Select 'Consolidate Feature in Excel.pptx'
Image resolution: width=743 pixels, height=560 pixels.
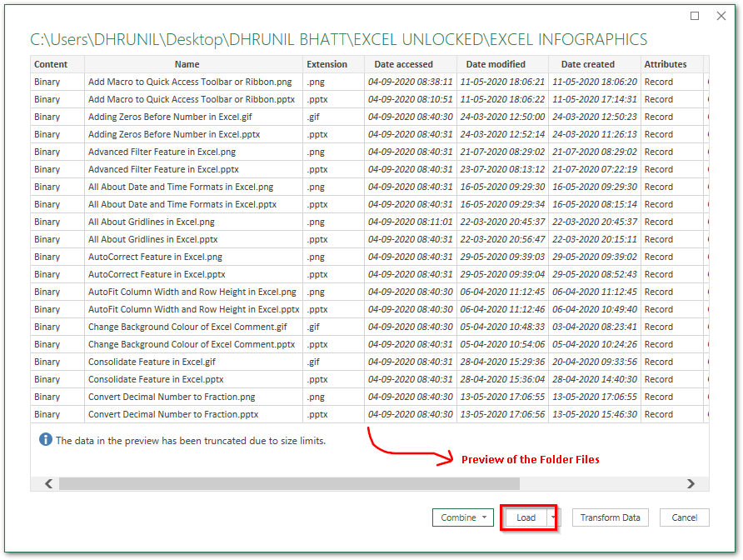click(156, 379)
